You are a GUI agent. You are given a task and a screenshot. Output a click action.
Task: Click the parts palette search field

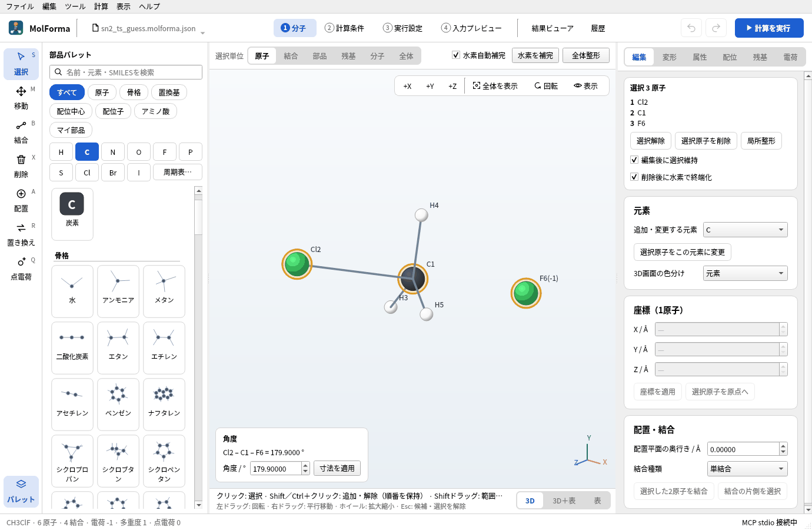[x=126, y=72]
